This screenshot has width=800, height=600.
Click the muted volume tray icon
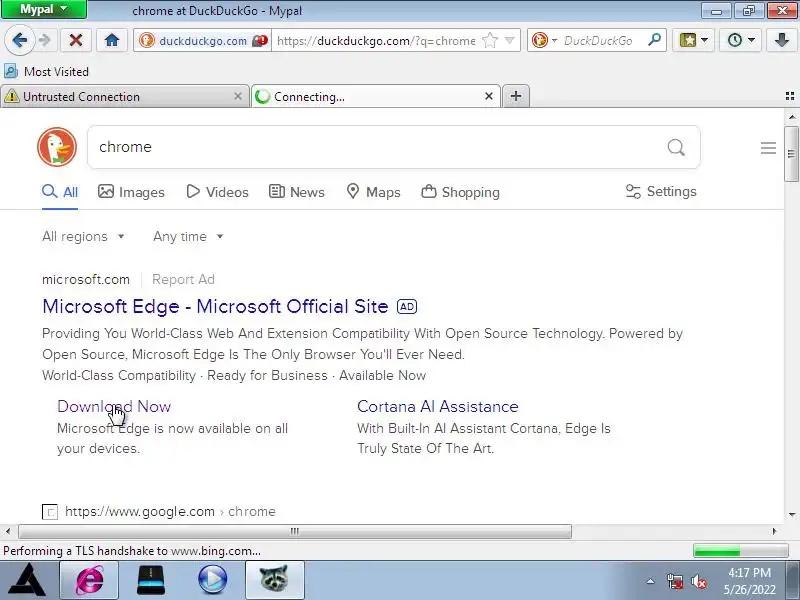(x=698, y=581)
